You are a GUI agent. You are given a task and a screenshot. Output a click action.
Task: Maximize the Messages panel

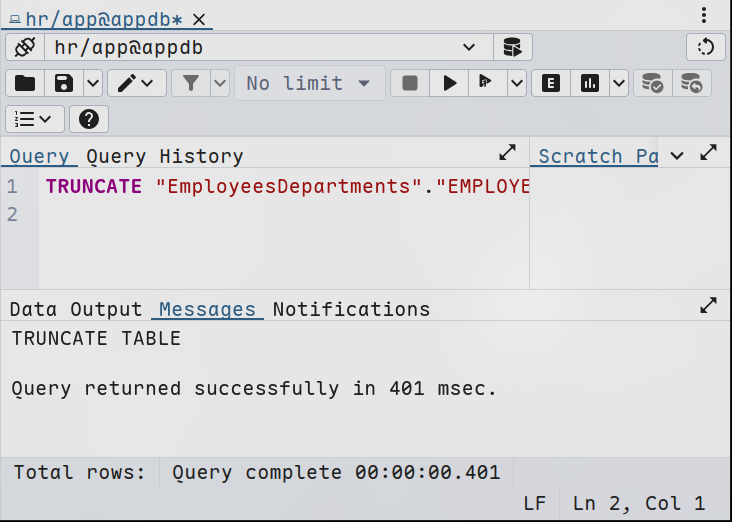[x=708, y=305]
